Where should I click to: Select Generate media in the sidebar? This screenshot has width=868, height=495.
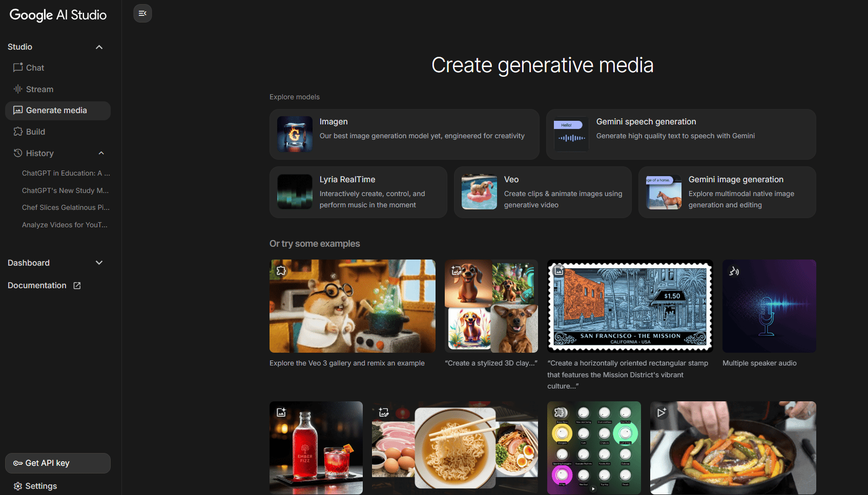pyautogui.click(x=58, y=111)
